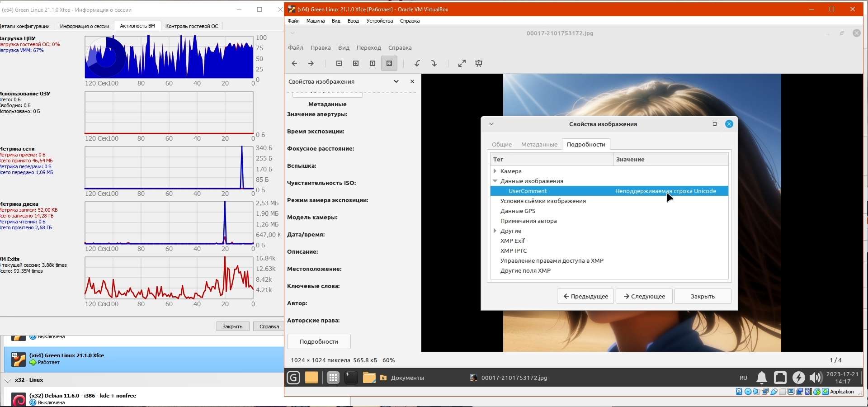Click the zoom out toolbar icon
The width and height of the screenshot is (868, 407).
(x=339, y=63)
